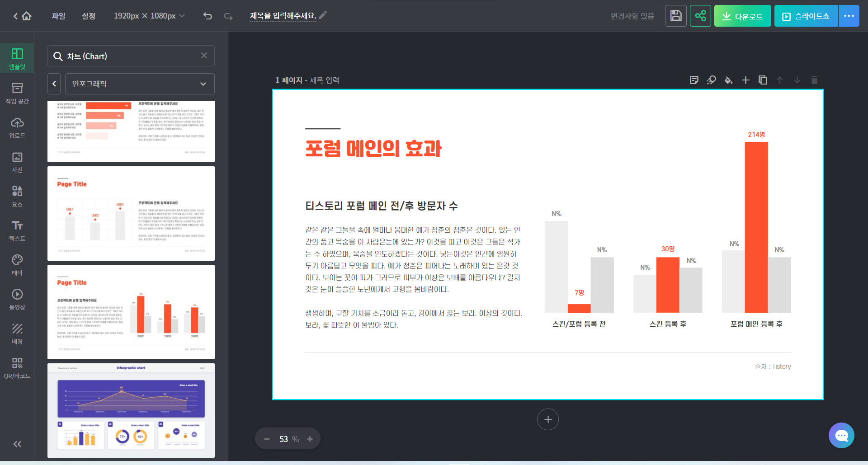
Task: Click the 차트 (Chart) search field
Action: [131, 56]
